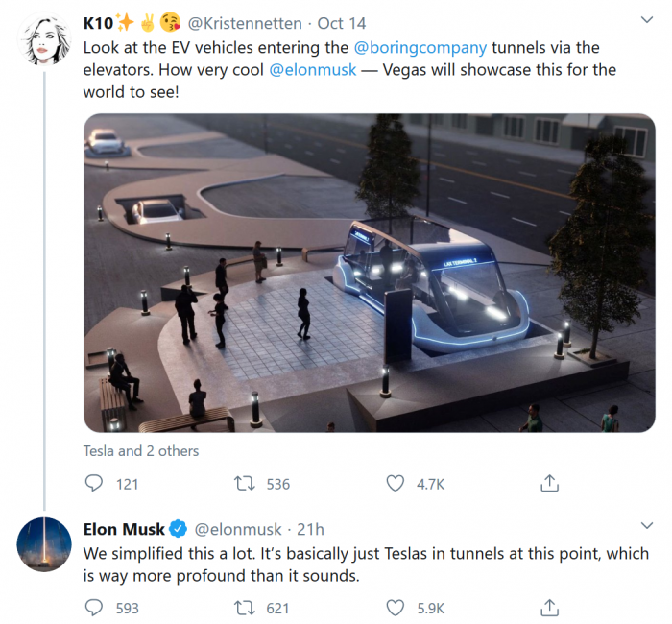The image size is (672, 624).
Task: Open the tunnel elevator rendering image
Action: click(x=369, y=274)
